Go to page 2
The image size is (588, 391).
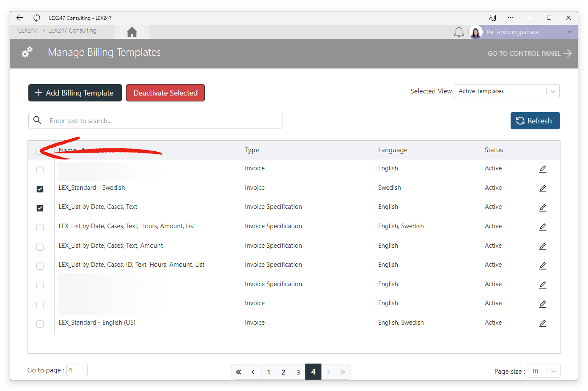coord(283,372)
